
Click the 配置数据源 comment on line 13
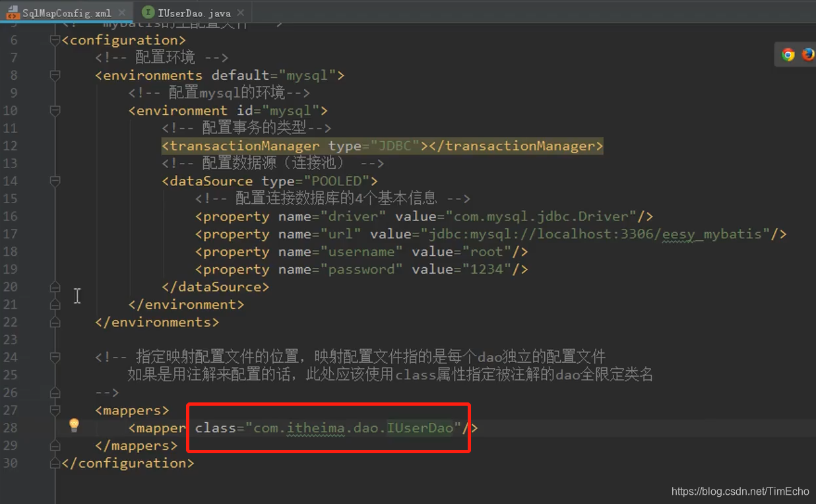pos(273,163)
